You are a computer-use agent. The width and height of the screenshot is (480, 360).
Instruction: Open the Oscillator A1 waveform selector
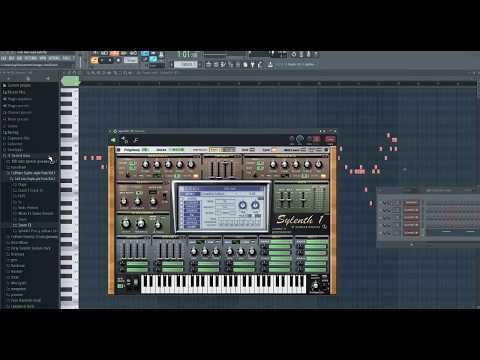click(x=157, y=175)
